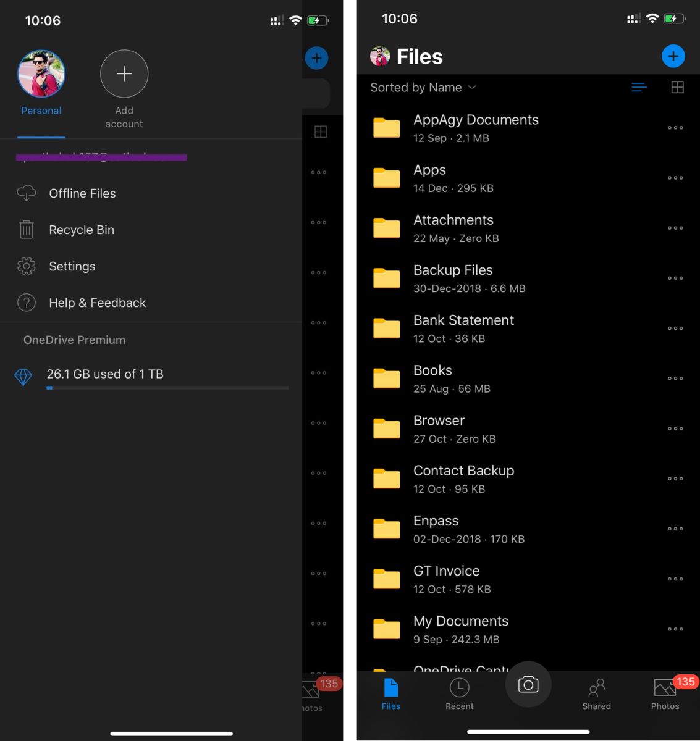Screen dimensions: 700x741
Task: Open more options for Browser folder
Action: (675, 429)
